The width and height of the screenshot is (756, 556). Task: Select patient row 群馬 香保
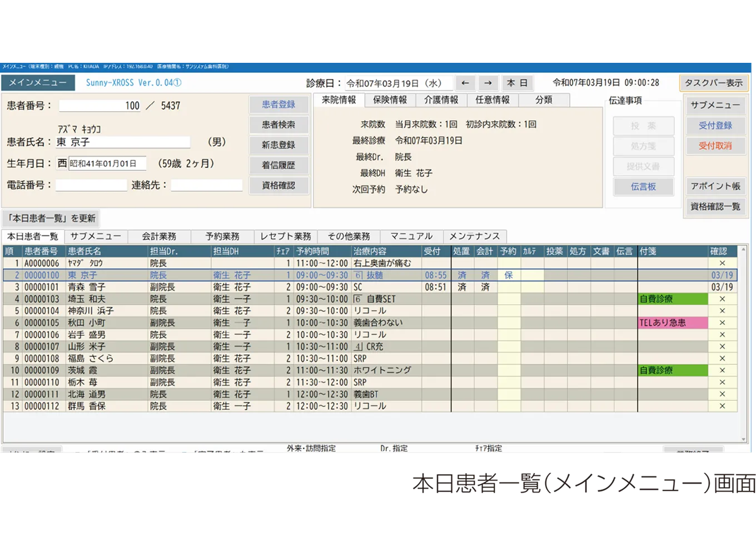coord(370,406)
